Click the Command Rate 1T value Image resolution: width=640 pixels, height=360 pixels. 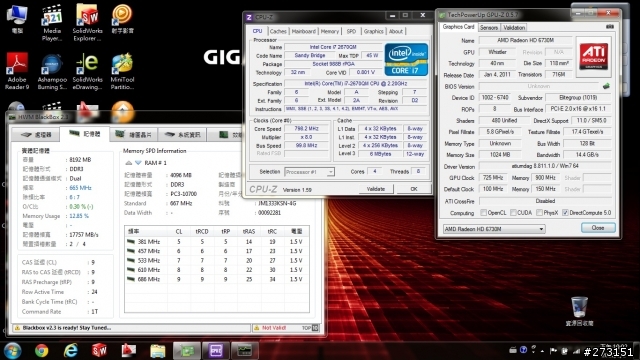pyautogui.click(x=95, y=311)
